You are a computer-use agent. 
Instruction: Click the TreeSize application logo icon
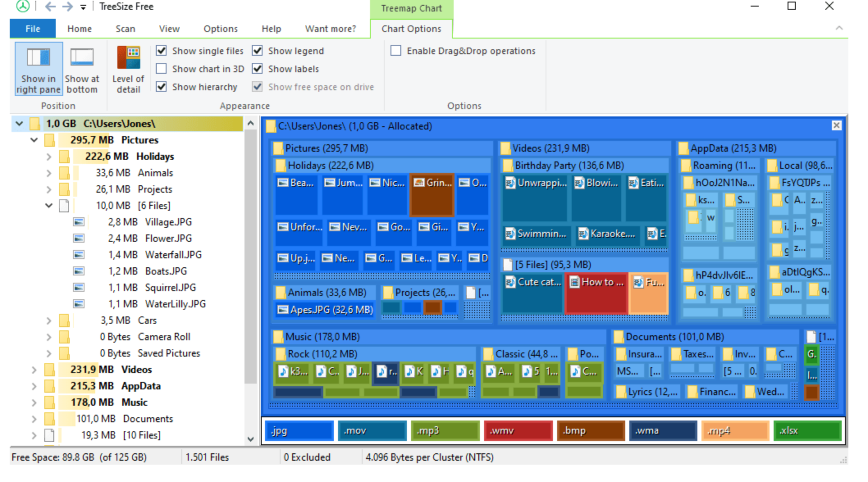coord(23,6)
